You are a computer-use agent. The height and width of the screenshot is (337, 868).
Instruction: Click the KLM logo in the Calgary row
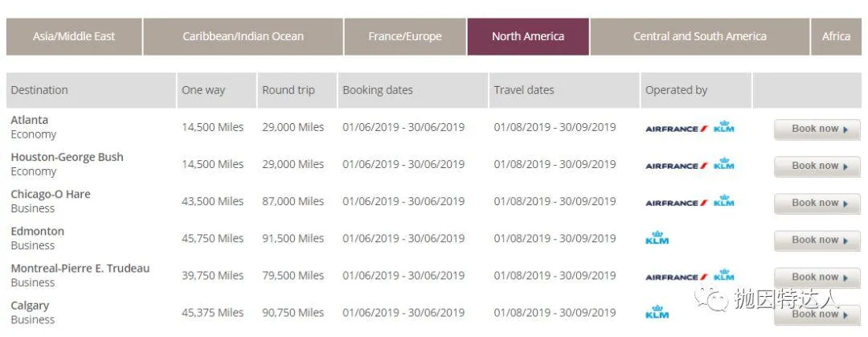point(657,312)
